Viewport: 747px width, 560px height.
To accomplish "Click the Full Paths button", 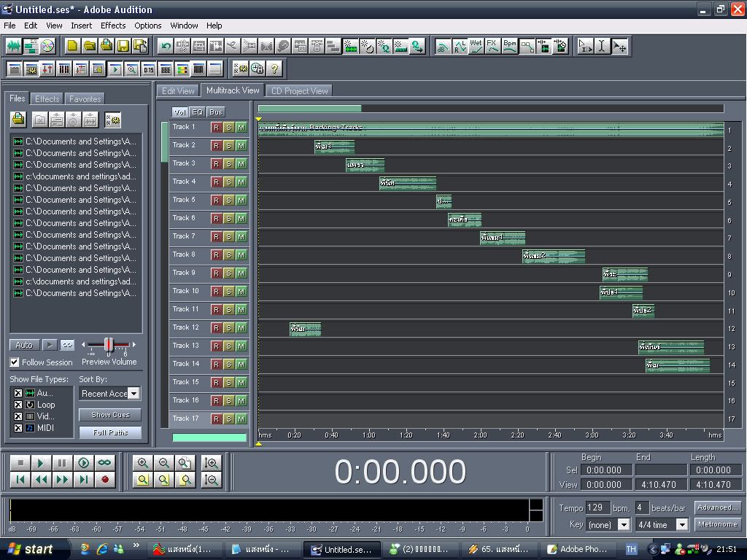I will (x=110, y=432).
